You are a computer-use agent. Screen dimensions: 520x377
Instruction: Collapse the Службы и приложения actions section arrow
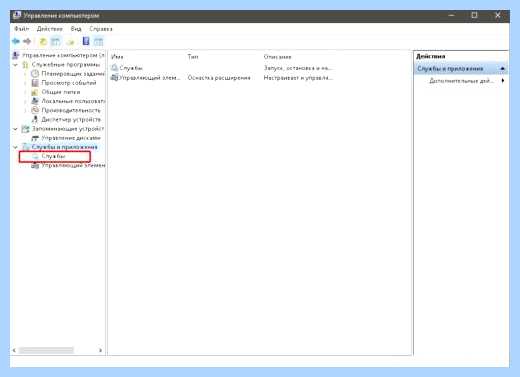(x=503, y=69)
